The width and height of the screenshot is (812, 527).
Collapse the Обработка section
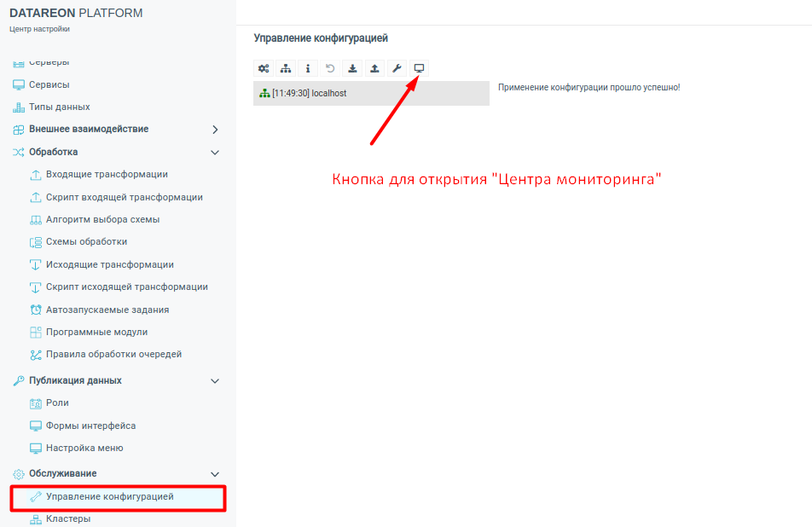click(215, 153)
